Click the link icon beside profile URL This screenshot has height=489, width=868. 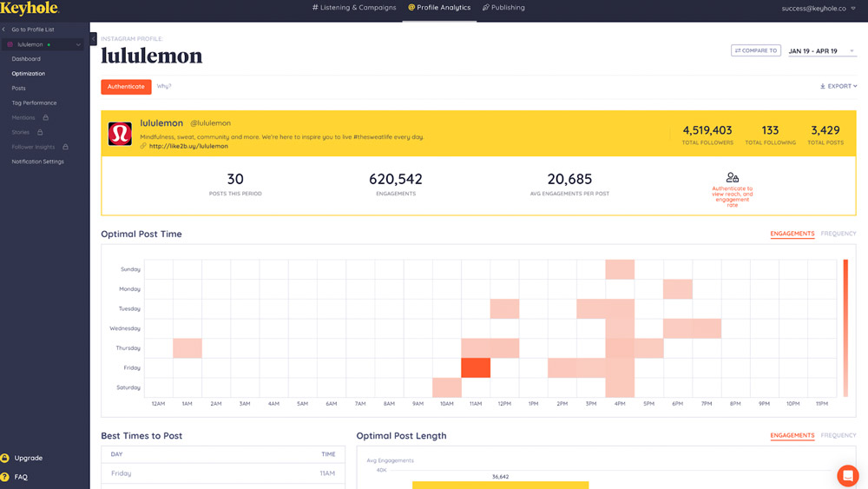click(x=143, y=146)
